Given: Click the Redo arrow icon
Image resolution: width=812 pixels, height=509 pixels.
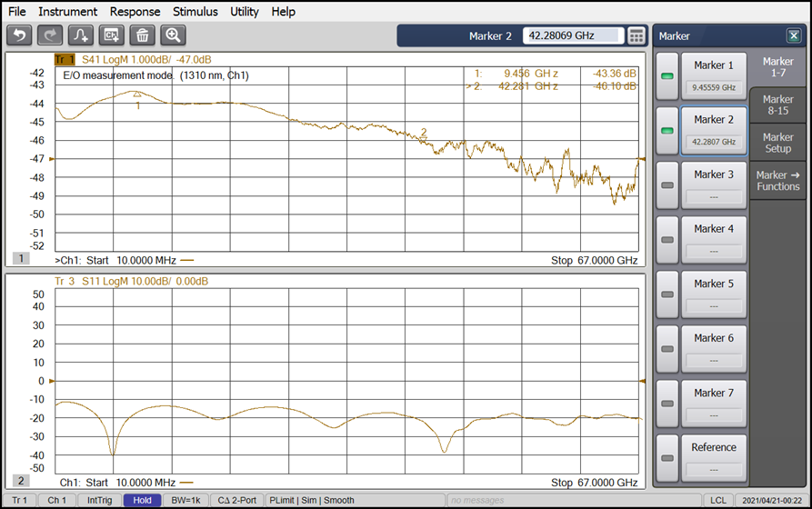Looking at the screenshot, I should (x=51, y=35).
